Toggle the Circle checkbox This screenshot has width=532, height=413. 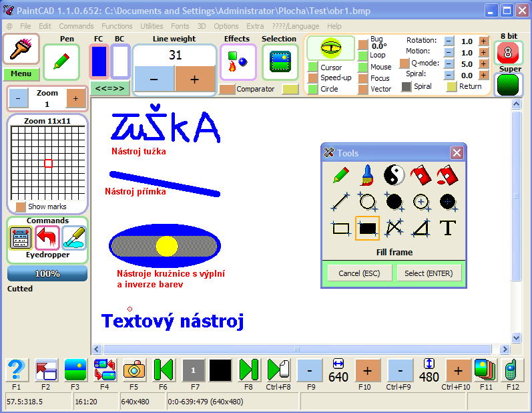coord(313,89)
